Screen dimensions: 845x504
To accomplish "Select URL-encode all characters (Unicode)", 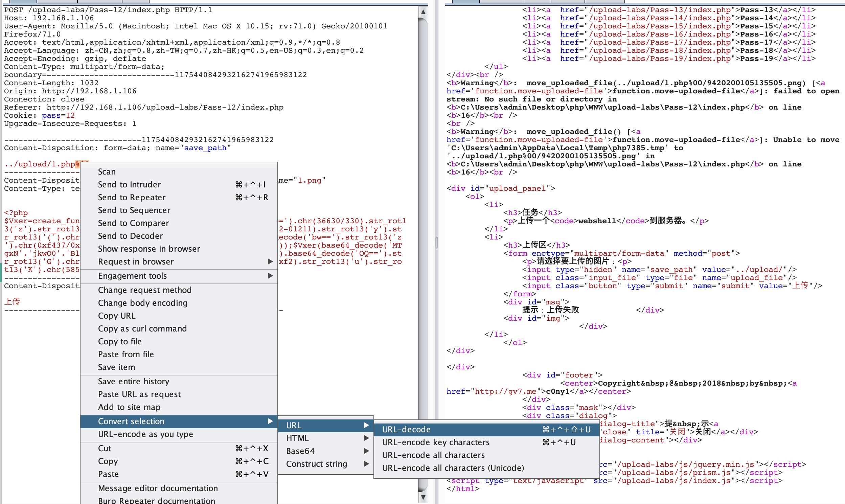I will [x=486, y=468].
